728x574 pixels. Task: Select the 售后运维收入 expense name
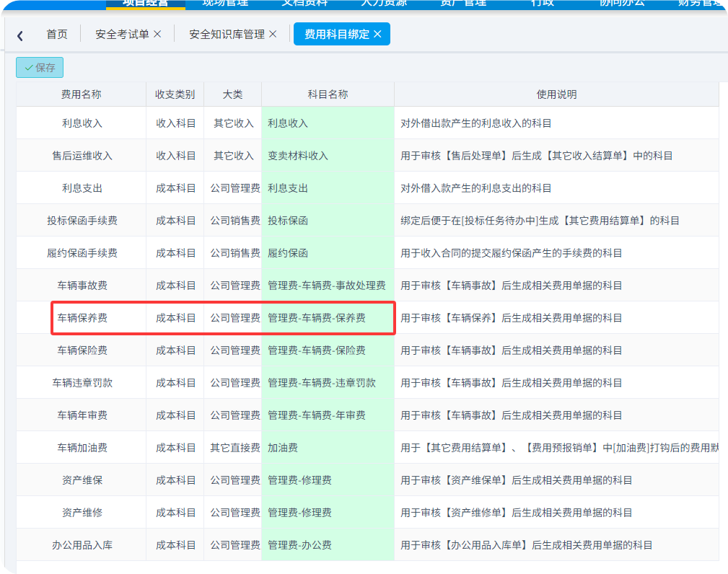(x=82, y=156)
